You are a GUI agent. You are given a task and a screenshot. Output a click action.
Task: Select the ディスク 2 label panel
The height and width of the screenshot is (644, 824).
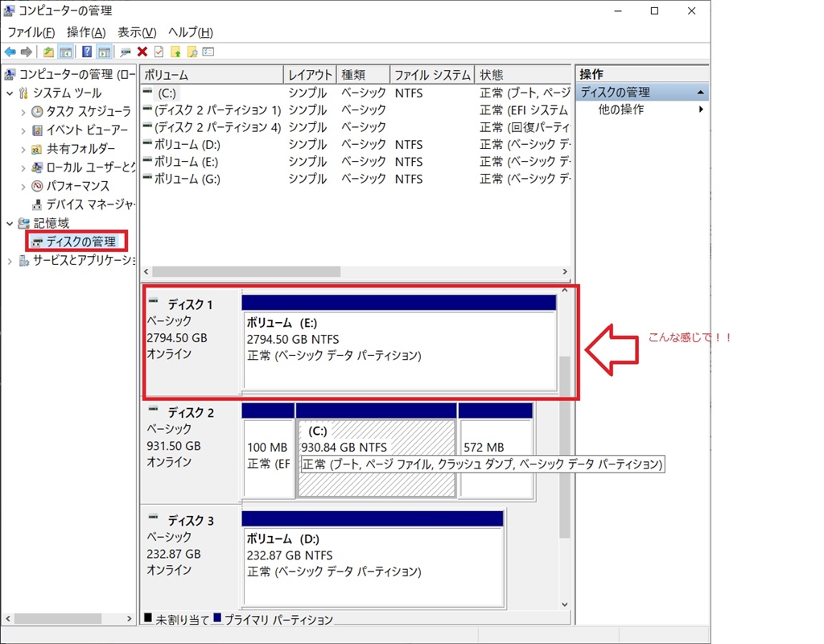[191, 450]
